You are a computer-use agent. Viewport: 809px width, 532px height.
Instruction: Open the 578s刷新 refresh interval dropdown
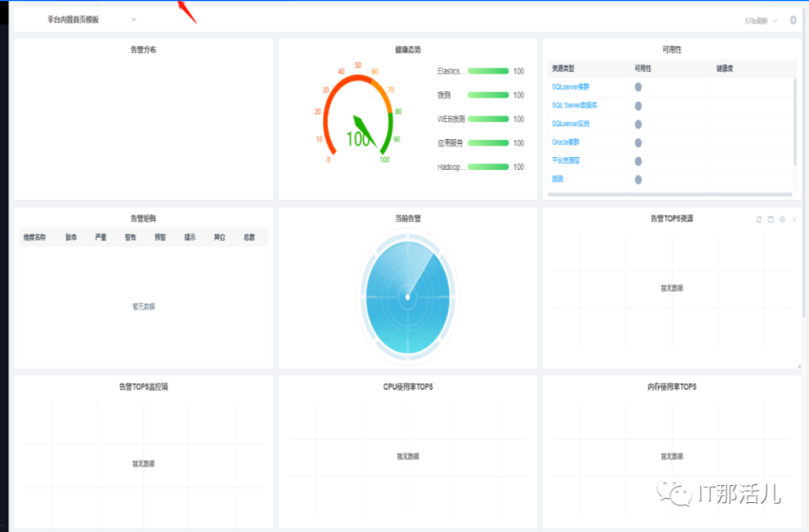pos(760,21)
